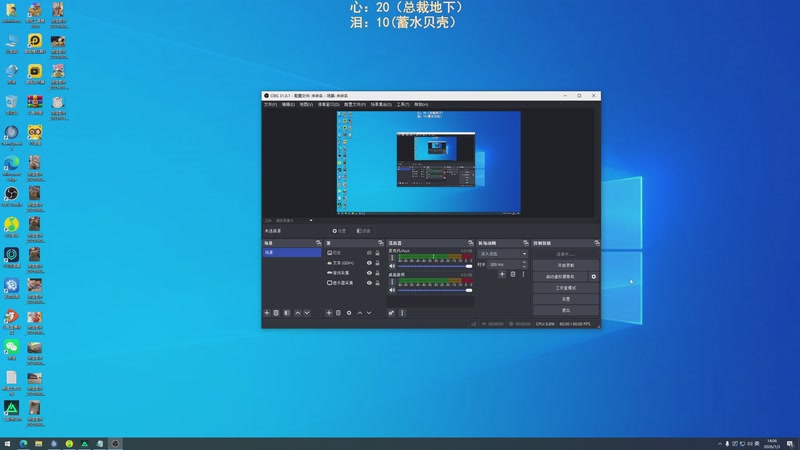Delete the selected scene using Scenes trash icon
This screenshot has height=450, width=800.
pos(276,313)
